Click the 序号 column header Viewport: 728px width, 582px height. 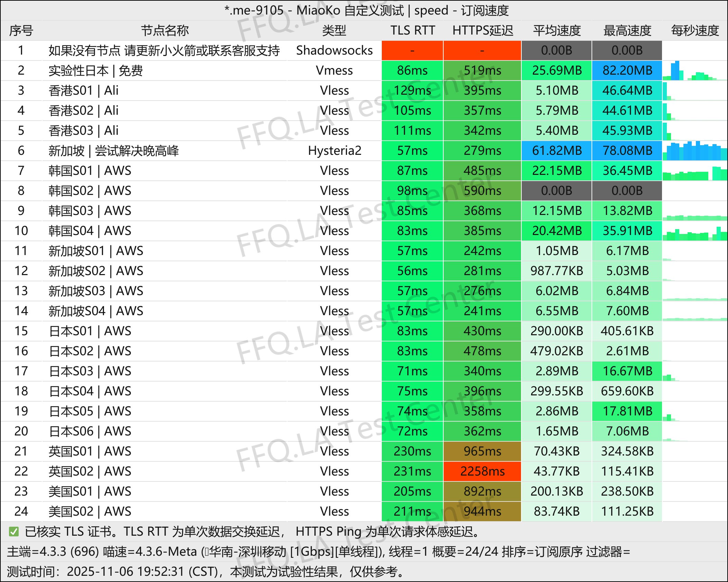pos(21,31)
